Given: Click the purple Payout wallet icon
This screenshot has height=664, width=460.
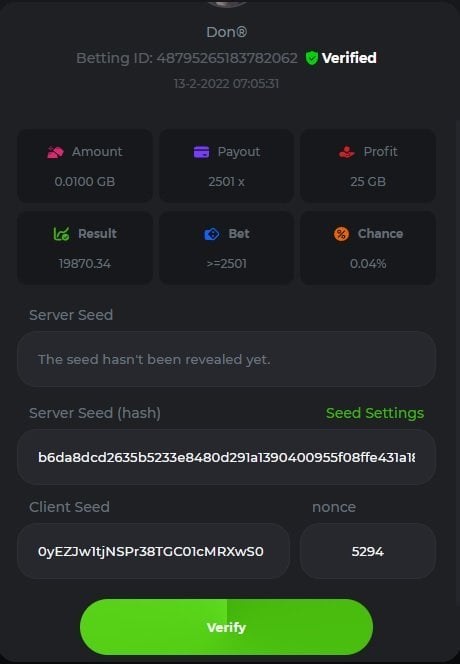Looking at the screenshot, I should coord(201,152).
